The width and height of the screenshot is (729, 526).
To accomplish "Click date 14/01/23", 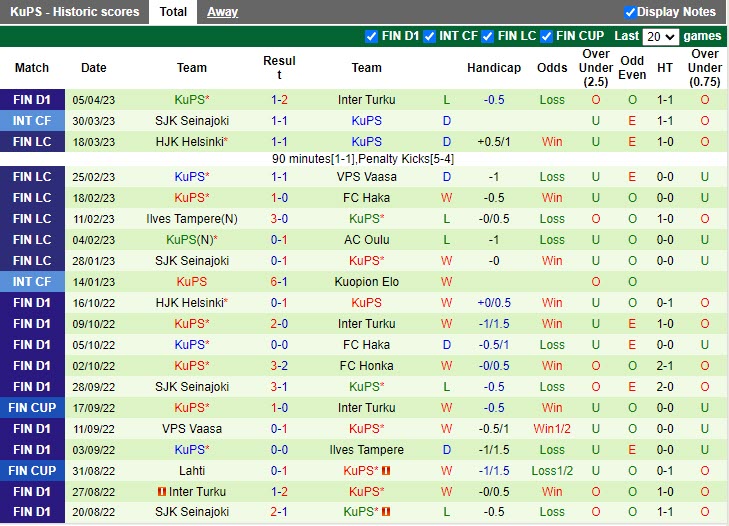I will click(93, 282).
